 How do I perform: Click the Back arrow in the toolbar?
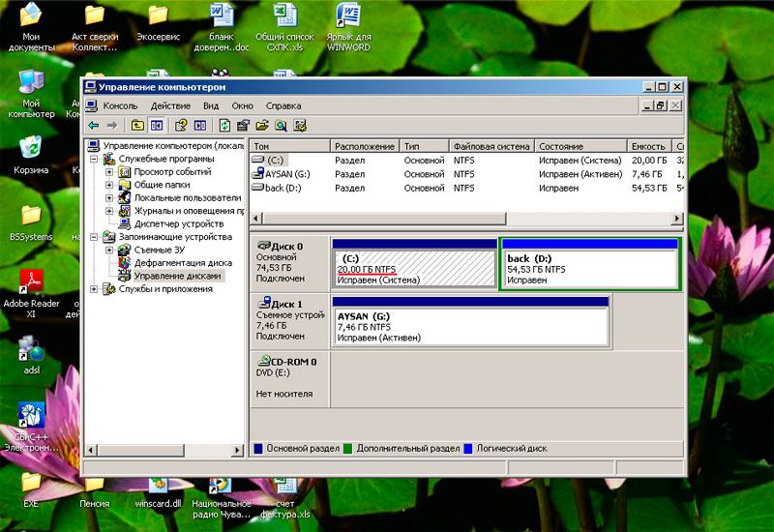click(x=94, y=125)
